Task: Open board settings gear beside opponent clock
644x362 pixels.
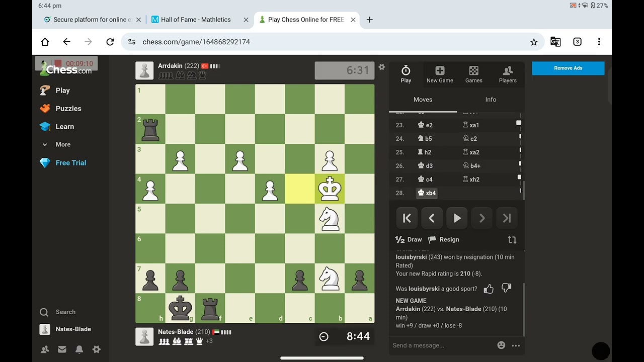Action: click(382, 67)
